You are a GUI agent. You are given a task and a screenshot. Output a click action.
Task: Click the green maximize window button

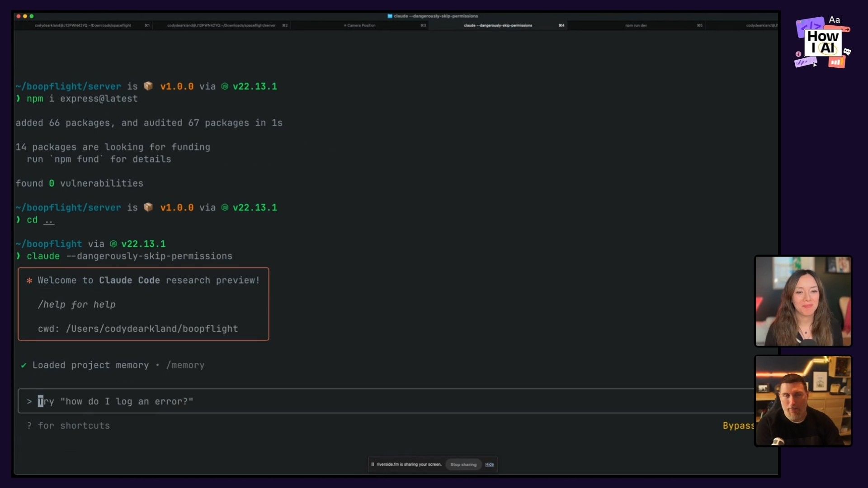click(31, 16)
